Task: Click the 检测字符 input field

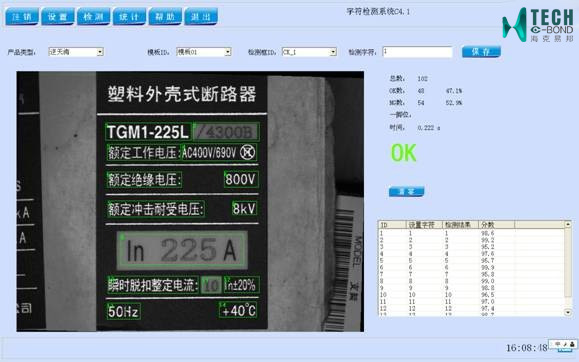Action: point(417,52)
